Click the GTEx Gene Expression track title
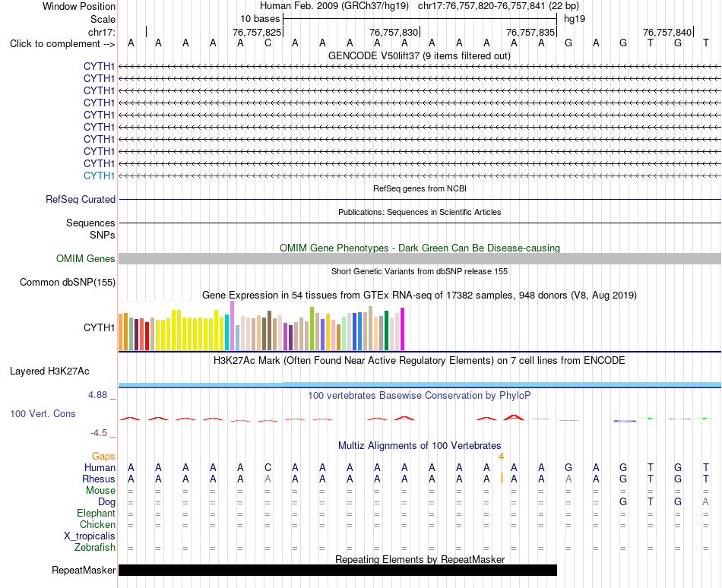This screenshot has height=588, width=722. 420,296
